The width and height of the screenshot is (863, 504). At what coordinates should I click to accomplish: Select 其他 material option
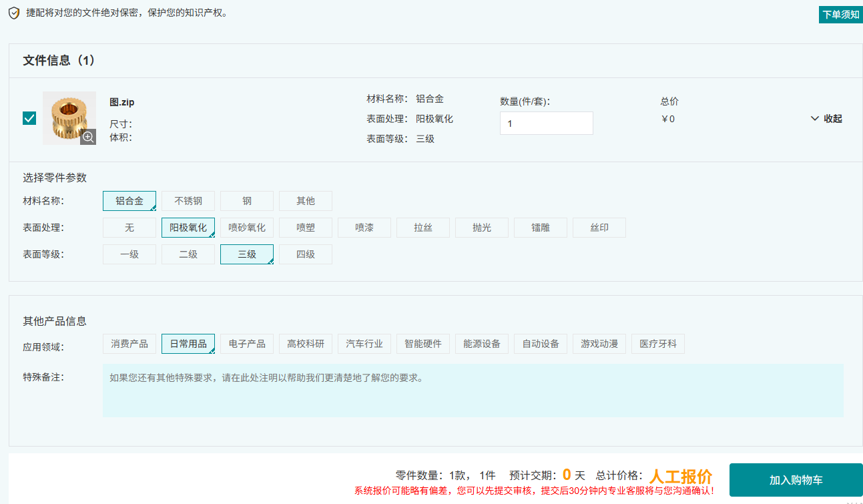click(x=306, y=201)
